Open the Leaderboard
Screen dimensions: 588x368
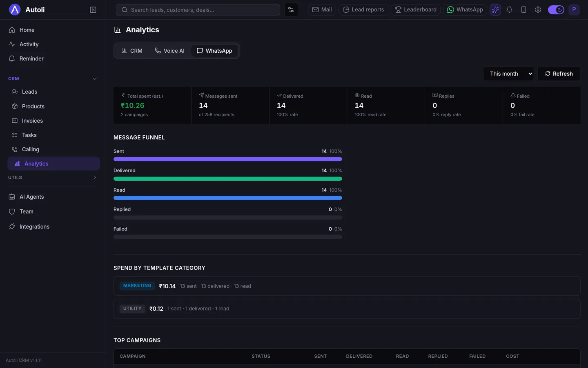coord(416,10)
